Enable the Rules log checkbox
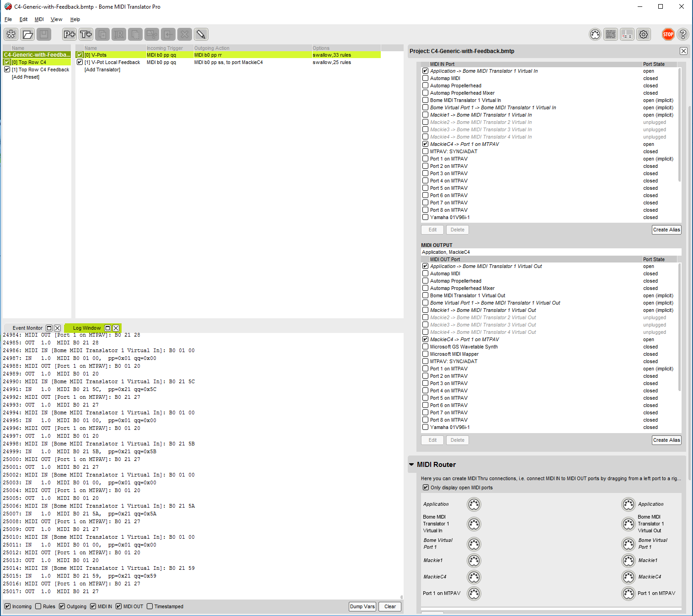Screen dimensions: 693x616 38,606
